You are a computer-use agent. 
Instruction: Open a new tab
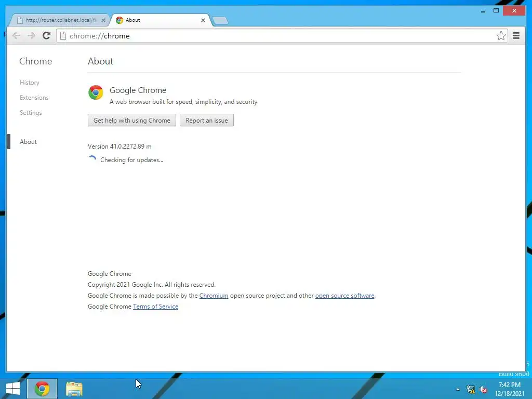[220, 21]
